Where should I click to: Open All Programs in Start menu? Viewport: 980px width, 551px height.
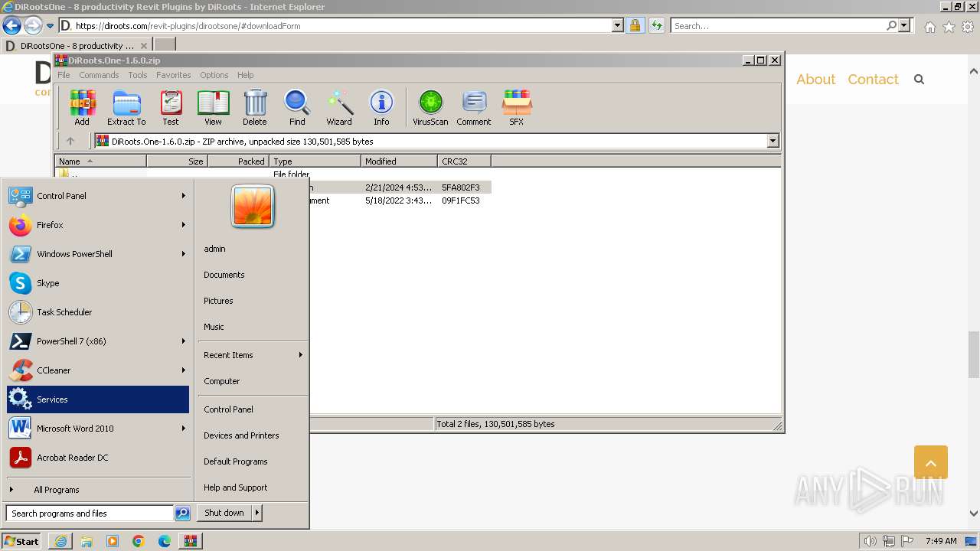point(57,490)
